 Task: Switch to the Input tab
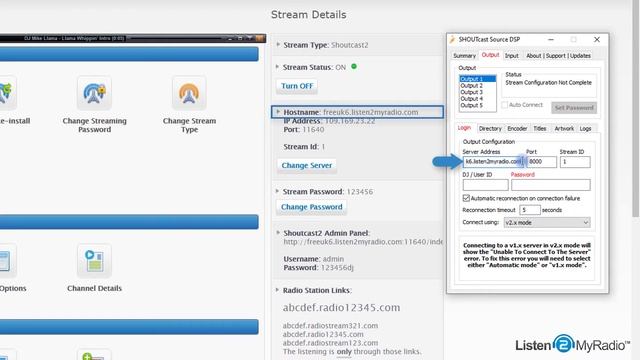tap(511, 56)
